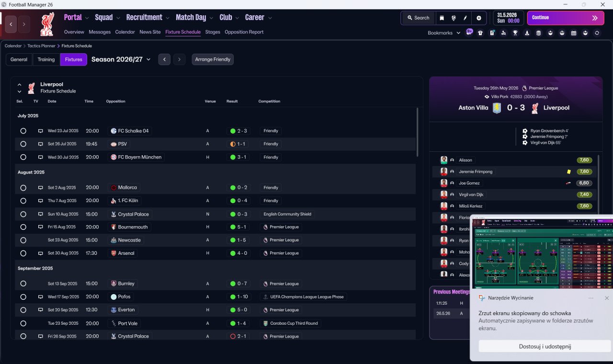Select the Mallorca fixture radio button

[23, 188]
